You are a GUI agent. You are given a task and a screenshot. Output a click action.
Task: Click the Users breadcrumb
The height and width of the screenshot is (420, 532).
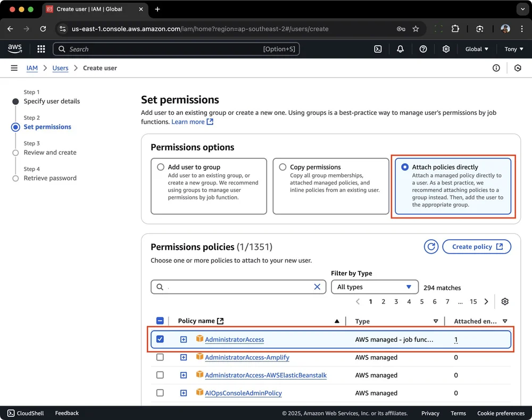coord(61,68)
